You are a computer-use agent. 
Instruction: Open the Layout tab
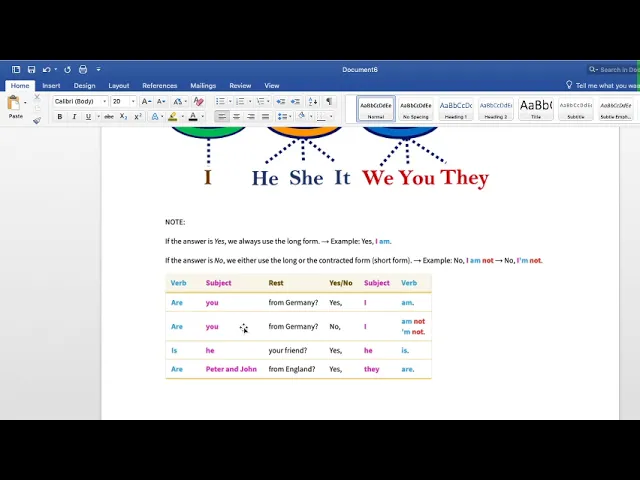(x=119, y=86)
